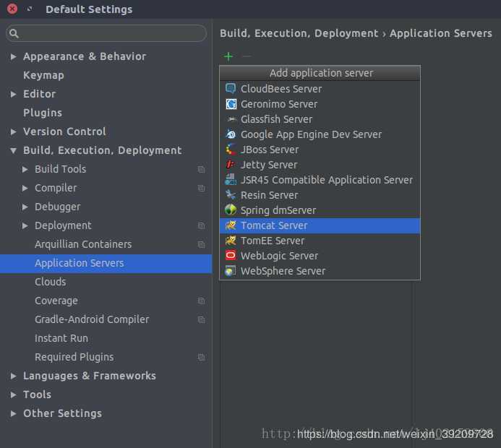The height and width of the screenshot is (448, 501).
Task: Pick JBoss Server entry
Action: pyautogui.click(x=320, y=150)
